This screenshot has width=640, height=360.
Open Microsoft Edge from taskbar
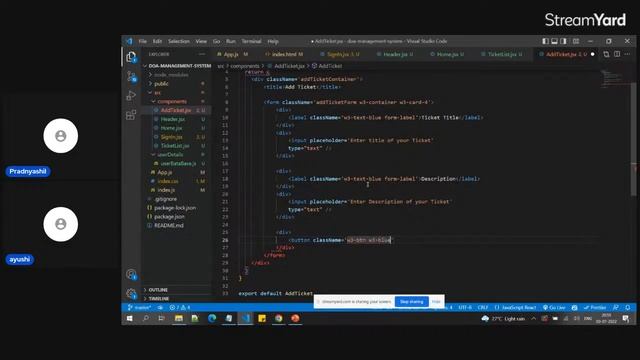pos(212,318)
